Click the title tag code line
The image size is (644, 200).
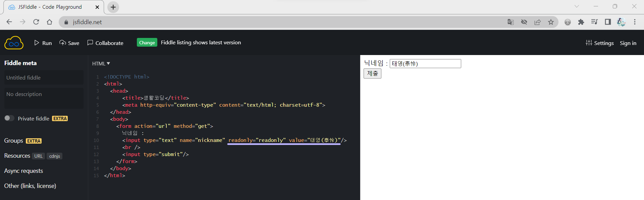156,98
